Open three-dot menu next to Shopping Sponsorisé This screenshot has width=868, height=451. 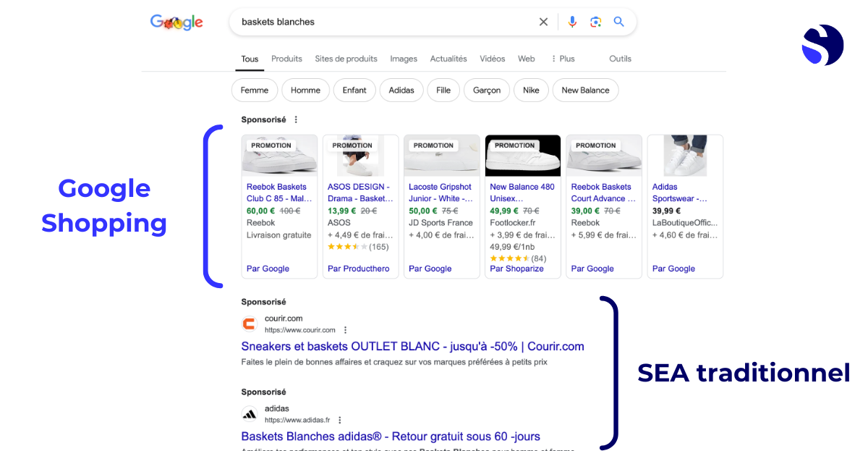(296, 119)
